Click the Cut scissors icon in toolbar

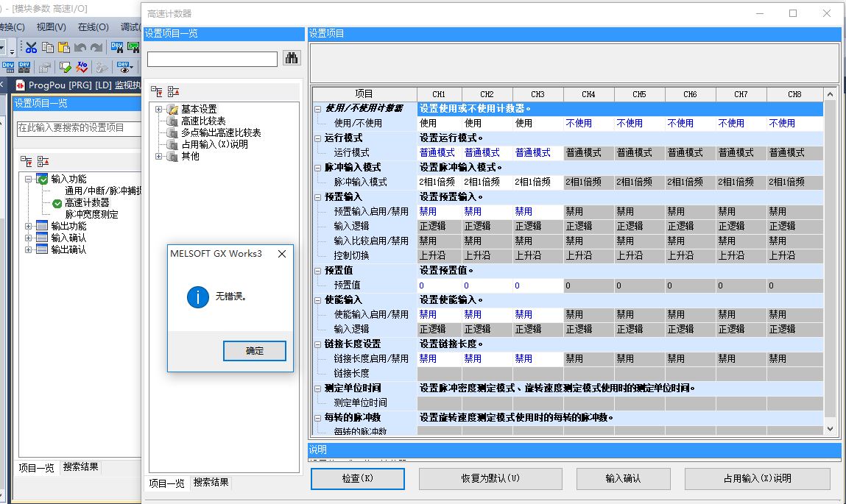coord(31,47)
